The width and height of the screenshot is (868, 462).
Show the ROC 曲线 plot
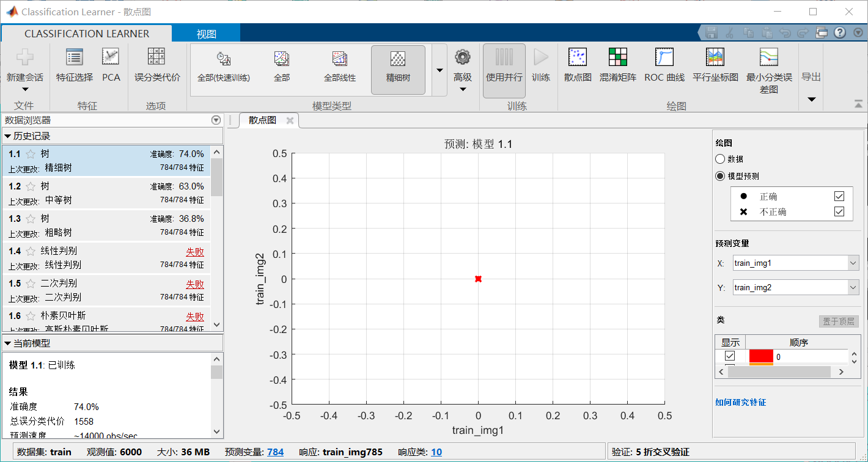click(x=664, y=66)
